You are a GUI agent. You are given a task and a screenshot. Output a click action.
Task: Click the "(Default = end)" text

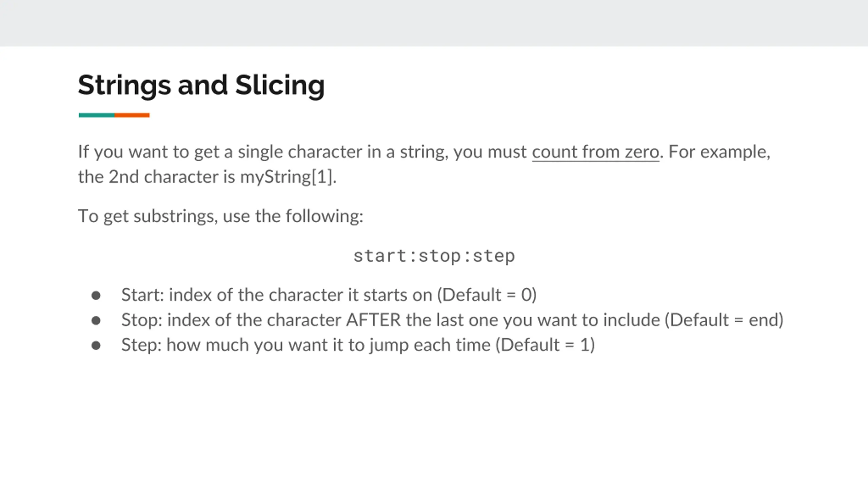tap(724, 320)
